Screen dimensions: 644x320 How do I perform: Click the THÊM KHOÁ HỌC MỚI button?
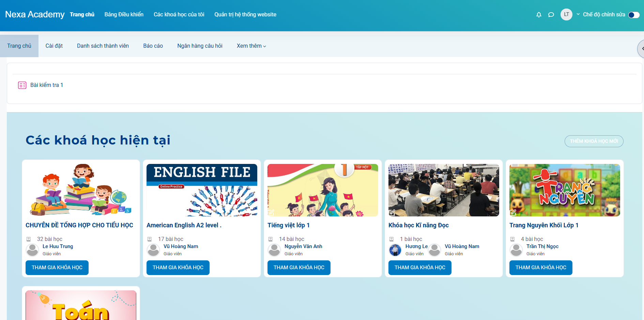coord(594,141)
